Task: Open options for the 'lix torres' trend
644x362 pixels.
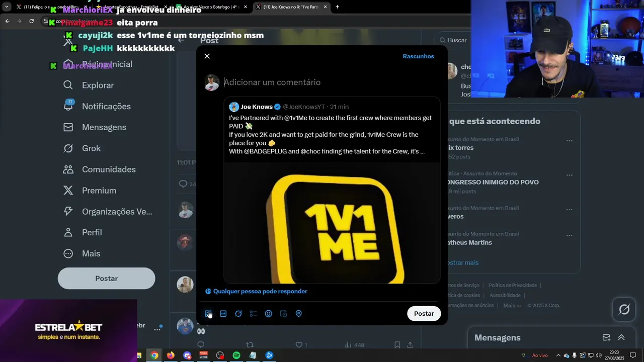Action: 570,141
